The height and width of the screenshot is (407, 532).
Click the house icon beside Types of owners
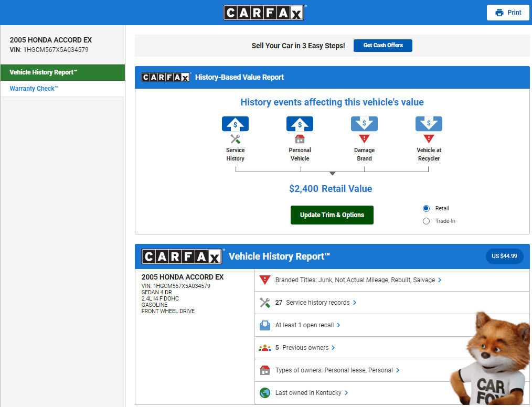click(x=264, y=370)
